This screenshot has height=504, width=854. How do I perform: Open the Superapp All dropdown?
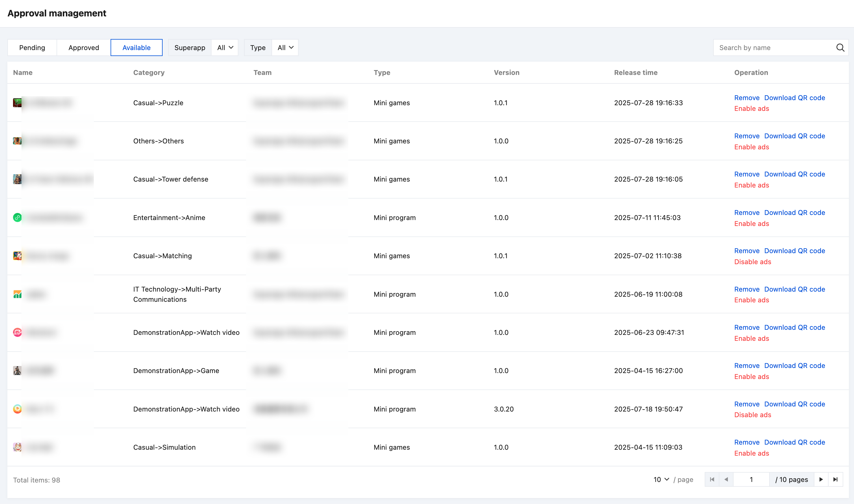click(x=225, y=48)
